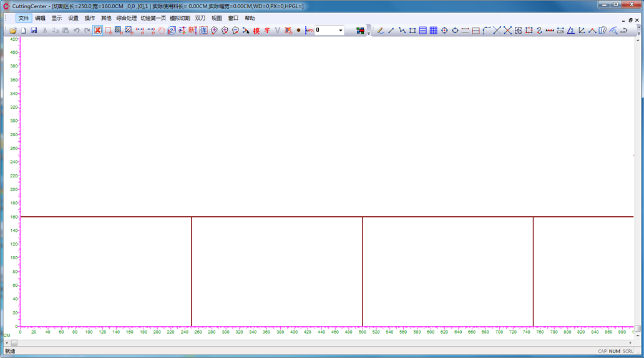This screenshot has height=358, width=644.
Task: Click the 断 break-line icon
Action: pos(192,30)
